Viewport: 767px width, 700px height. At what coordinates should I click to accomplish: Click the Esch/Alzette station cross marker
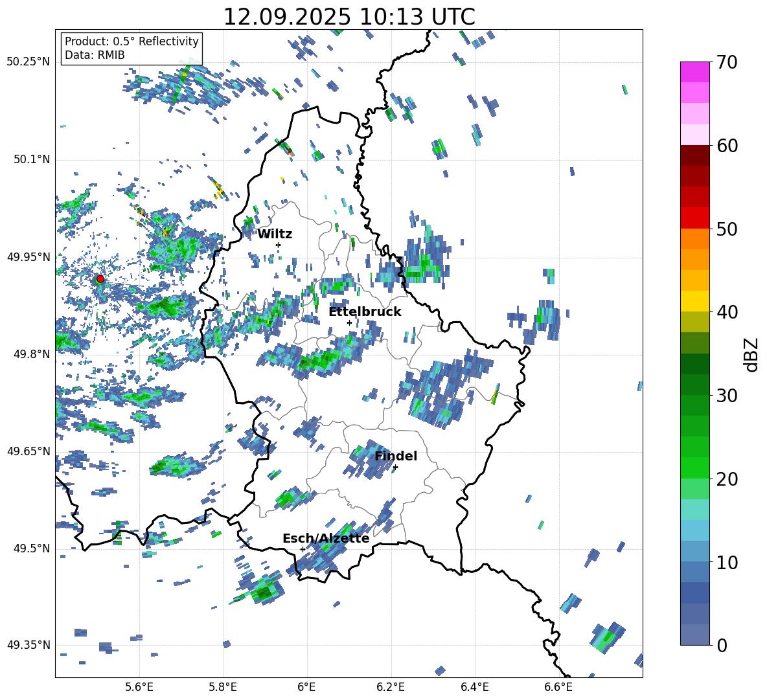pyautogui.click(x=303, y=549)
